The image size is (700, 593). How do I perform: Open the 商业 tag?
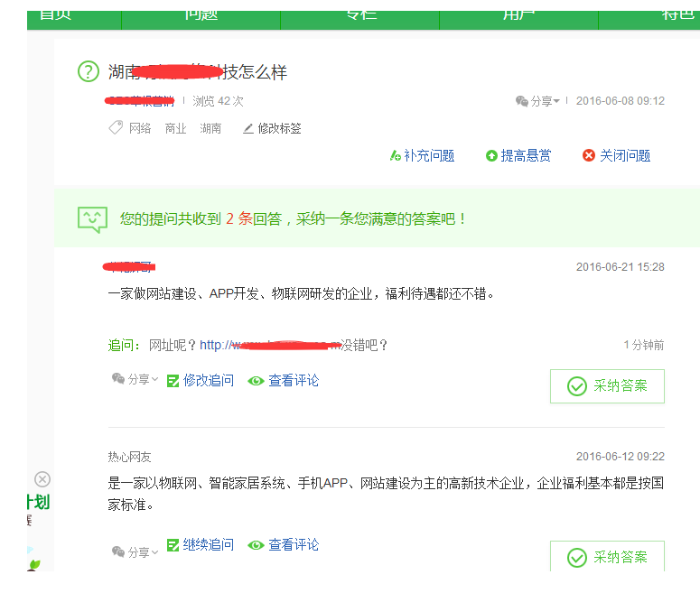[175, 128]
